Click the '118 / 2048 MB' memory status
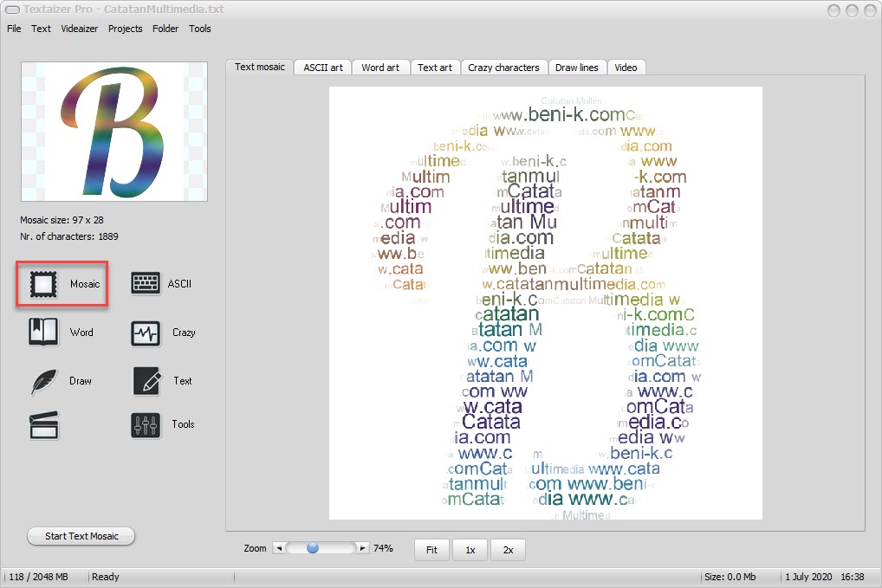This screenshot has width=882, height=588. click(38, 577)
